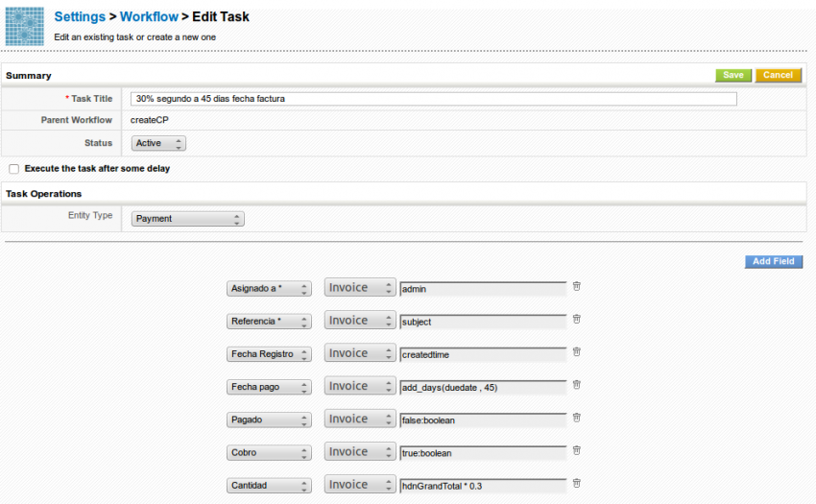Screen dimensions: 816x504
Task: Delete the 'admin' field row with trash icon
Action: pyautogui.click(x=577, y=286)
